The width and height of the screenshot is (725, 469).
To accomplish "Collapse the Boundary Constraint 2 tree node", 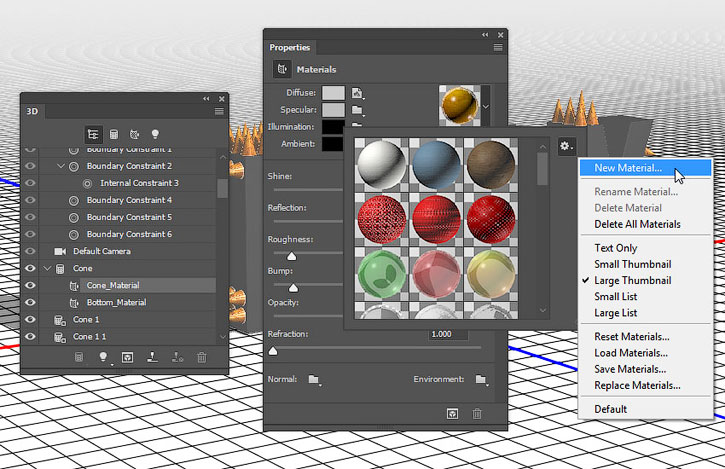I will 61,166.
